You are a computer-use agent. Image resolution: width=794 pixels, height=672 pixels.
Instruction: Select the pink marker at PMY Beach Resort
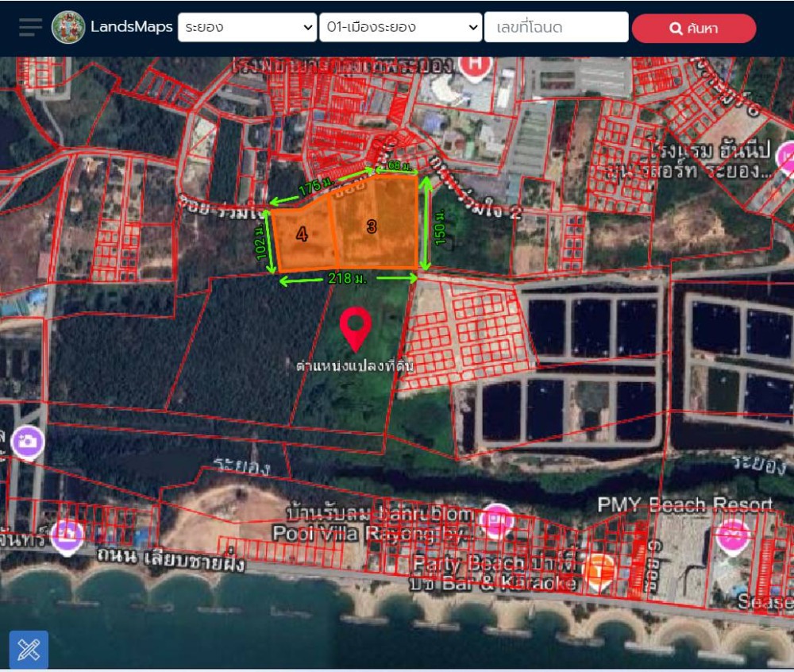pyautogui.click(x=732, y=535)
